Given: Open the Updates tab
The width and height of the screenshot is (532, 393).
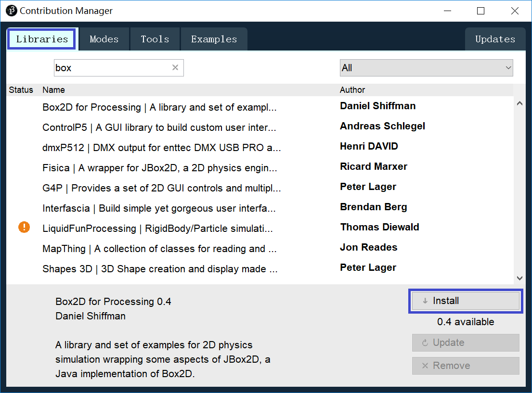Looking at the screenshot, I should (495, 39).
